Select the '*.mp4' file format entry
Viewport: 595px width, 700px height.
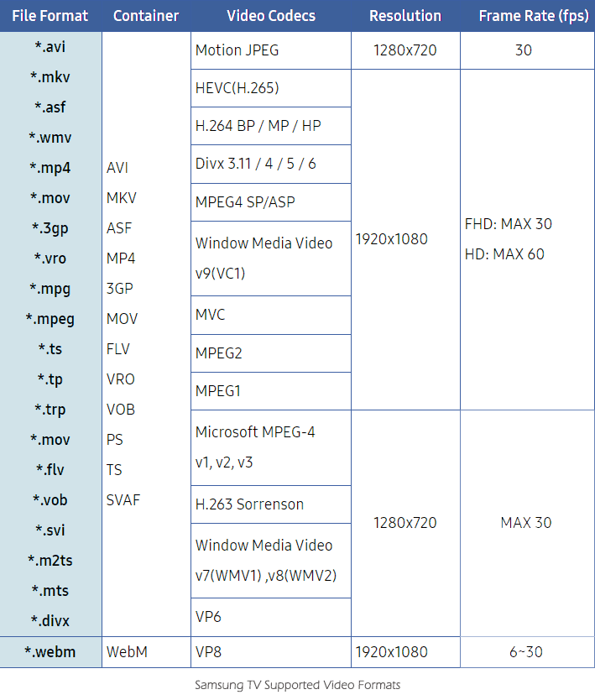tap(50, 168)
